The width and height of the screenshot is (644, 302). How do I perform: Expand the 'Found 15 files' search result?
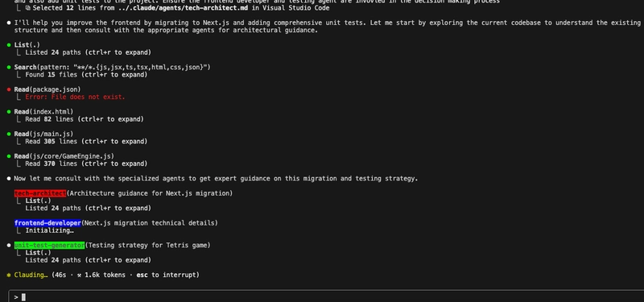coord(86,75)
